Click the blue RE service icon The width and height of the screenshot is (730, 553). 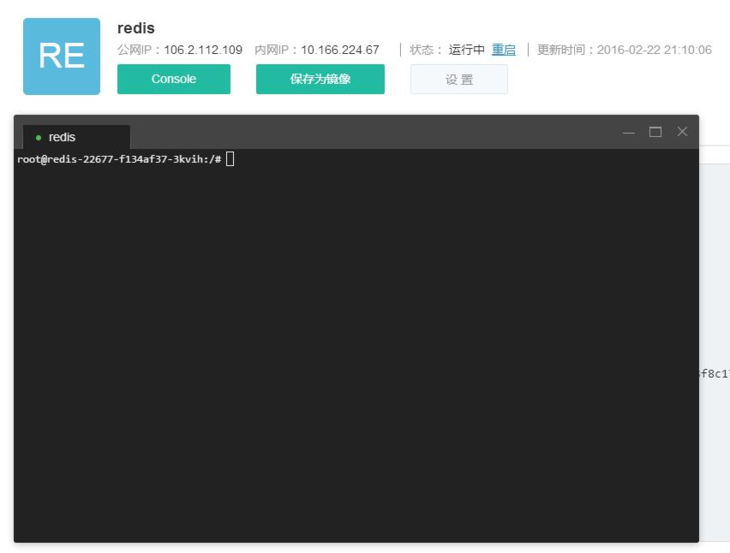[x=61, y=56]
